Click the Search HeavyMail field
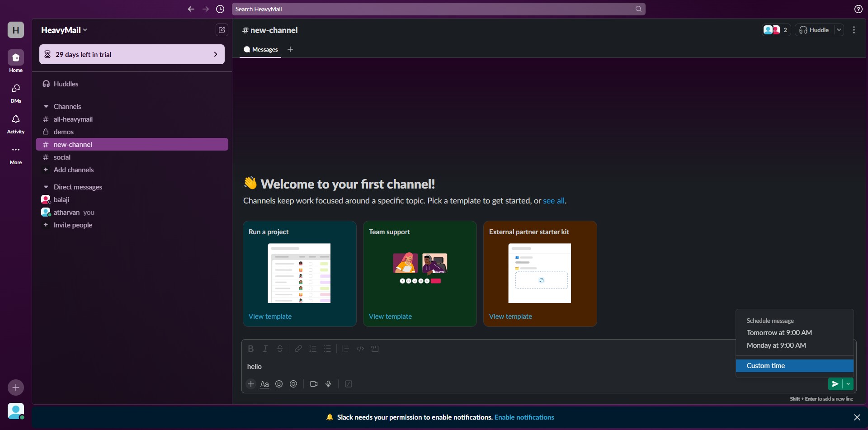 [439, 9]
